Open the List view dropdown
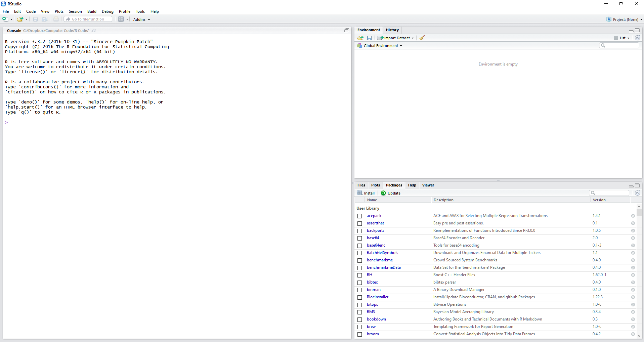 click(x=622, y=38)
